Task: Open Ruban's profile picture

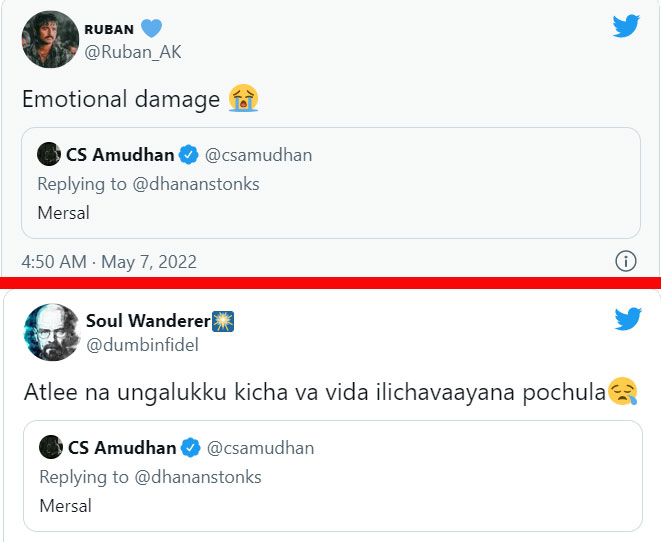Action: (50, 40)
